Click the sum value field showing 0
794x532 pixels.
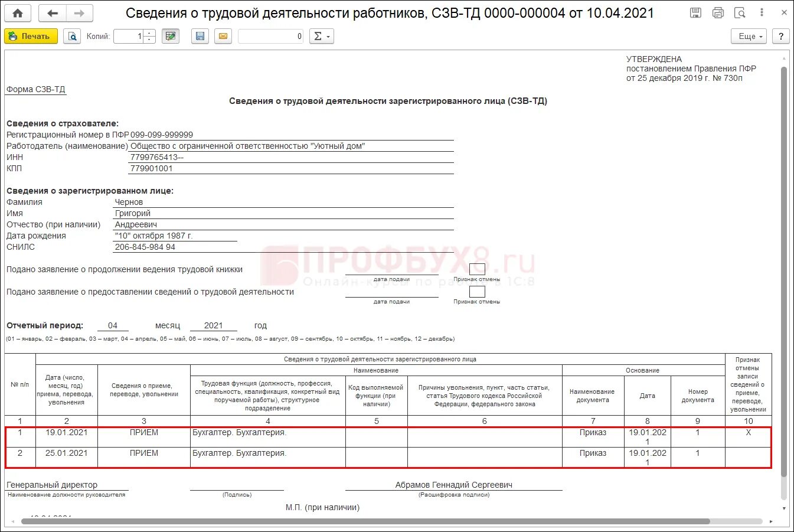pyautogui.click(x=271, y=36)
